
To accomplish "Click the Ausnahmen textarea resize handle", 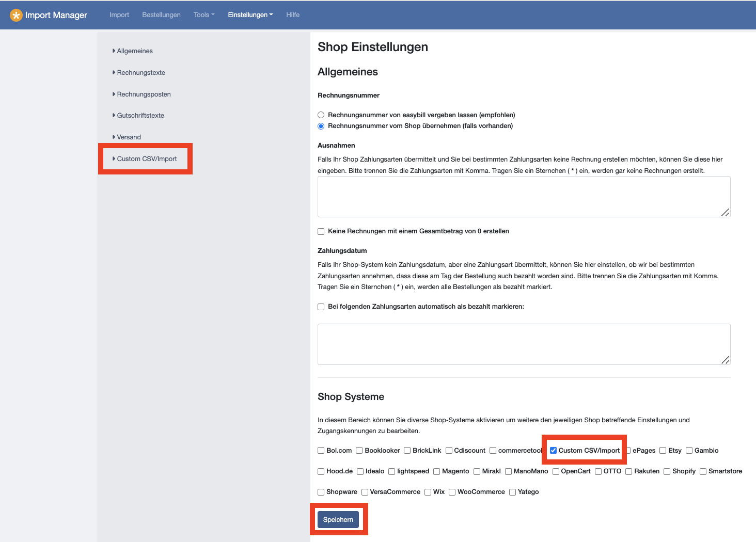I will (x=726, y=212).
